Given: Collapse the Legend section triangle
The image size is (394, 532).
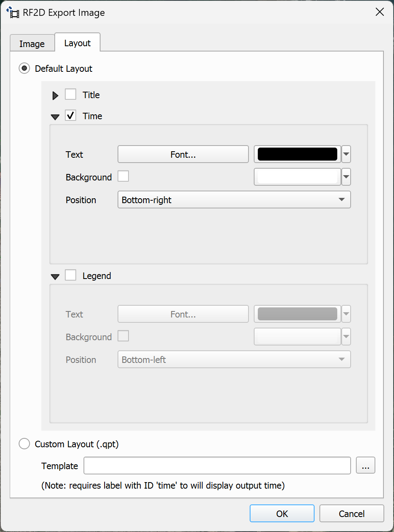Looking at the screenshot, I should (55, 277).
